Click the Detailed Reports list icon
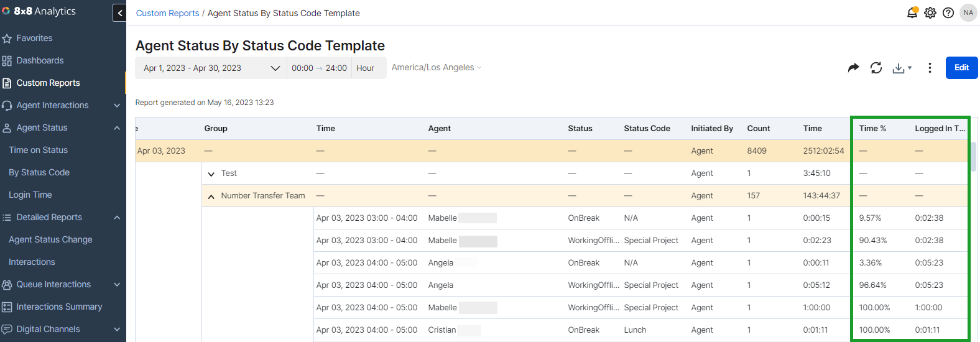 pyautogui.click(x=7, y=218)
